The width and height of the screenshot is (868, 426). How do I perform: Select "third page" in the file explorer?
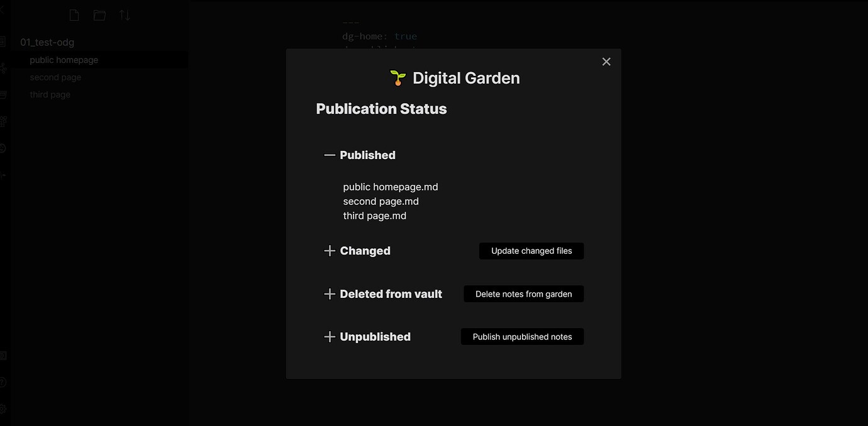point(50,94)
